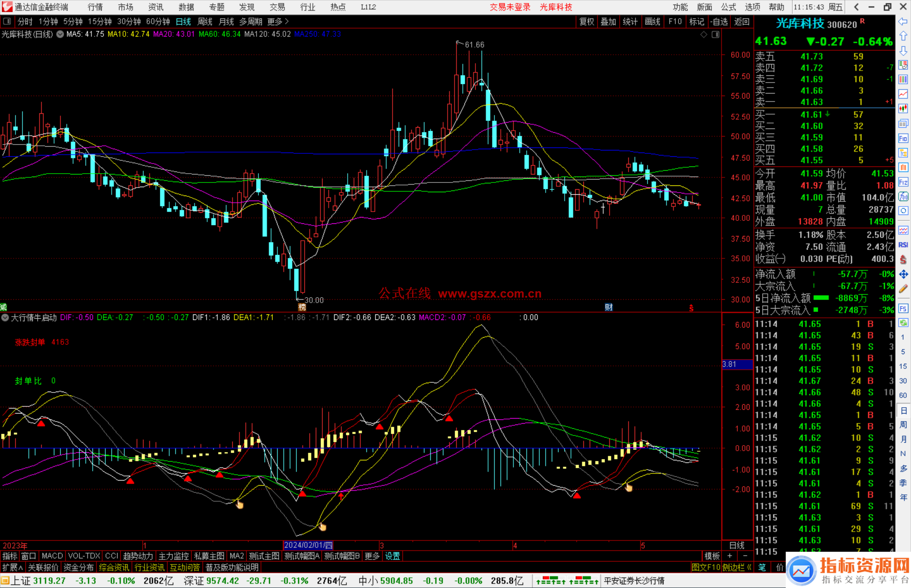The image size is (911, 588).
Task: Switch to 月 period in right sidebar
Action: 903,439
